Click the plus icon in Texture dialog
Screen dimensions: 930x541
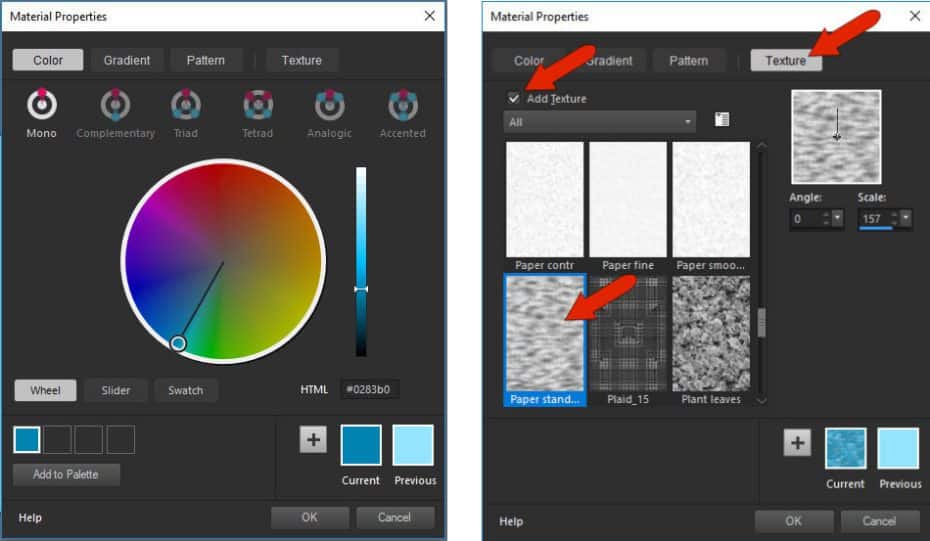[797, 443]
